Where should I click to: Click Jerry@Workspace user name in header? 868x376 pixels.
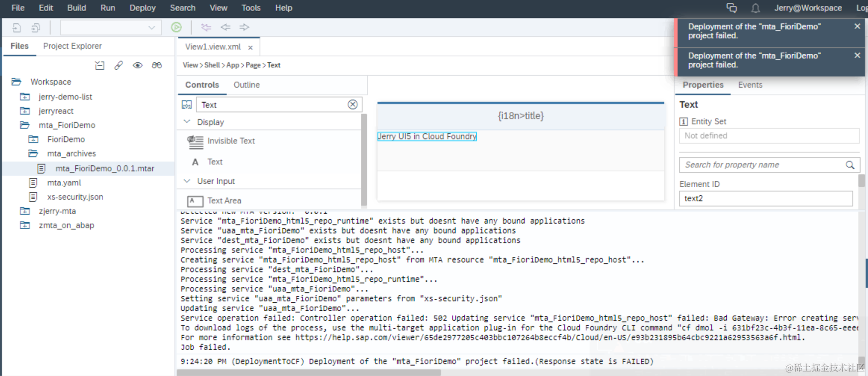[x=808, y=8]
